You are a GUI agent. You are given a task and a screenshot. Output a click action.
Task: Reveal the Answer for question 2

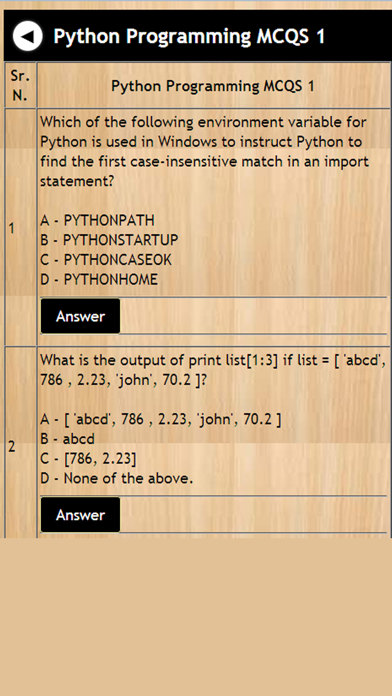pos(80,514)
